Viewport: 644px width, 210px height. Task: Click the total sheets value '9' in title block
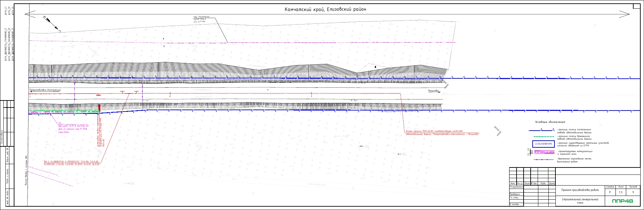(633, 192)
